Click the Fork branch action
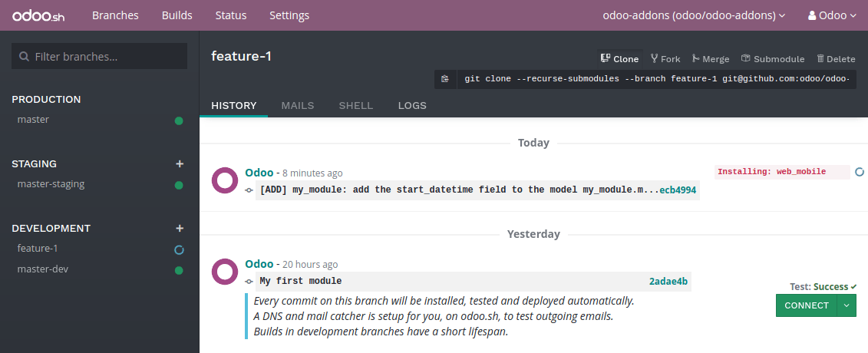The image size is (868, 353). pyautogui.click(x=665, y=58)
